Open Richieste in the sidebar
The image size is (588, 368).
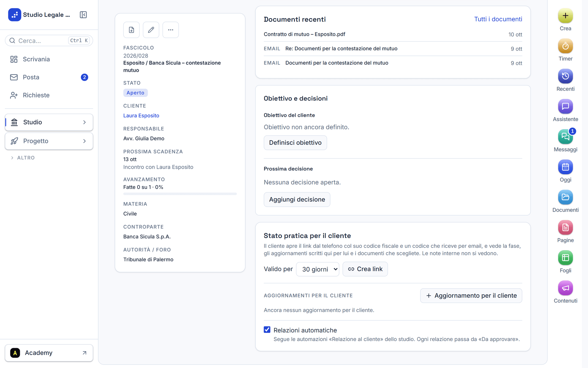(49, 95)
